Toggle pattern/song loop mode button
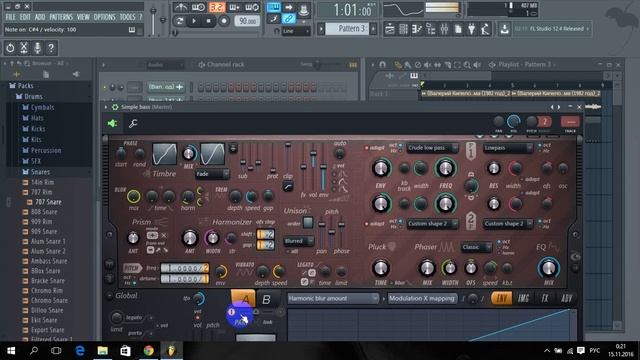This screenshot has height=360, width=640. (x=179, y=21)
